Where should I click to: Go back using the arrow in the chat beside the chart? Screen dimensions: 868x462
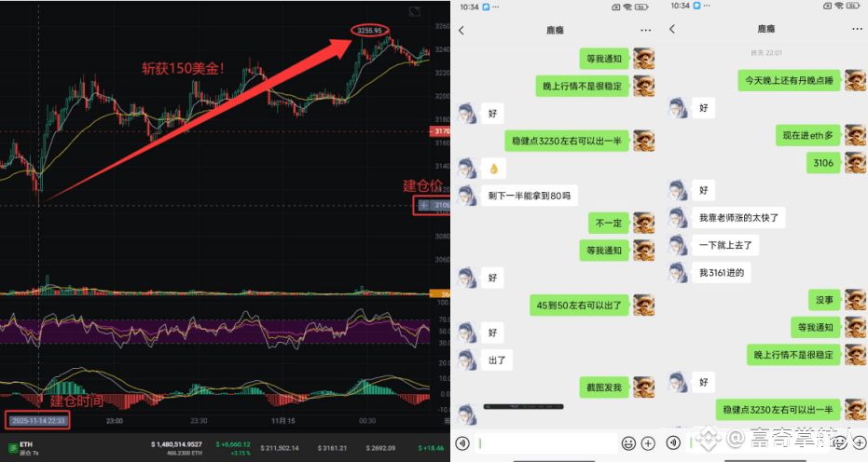[462, 31]
